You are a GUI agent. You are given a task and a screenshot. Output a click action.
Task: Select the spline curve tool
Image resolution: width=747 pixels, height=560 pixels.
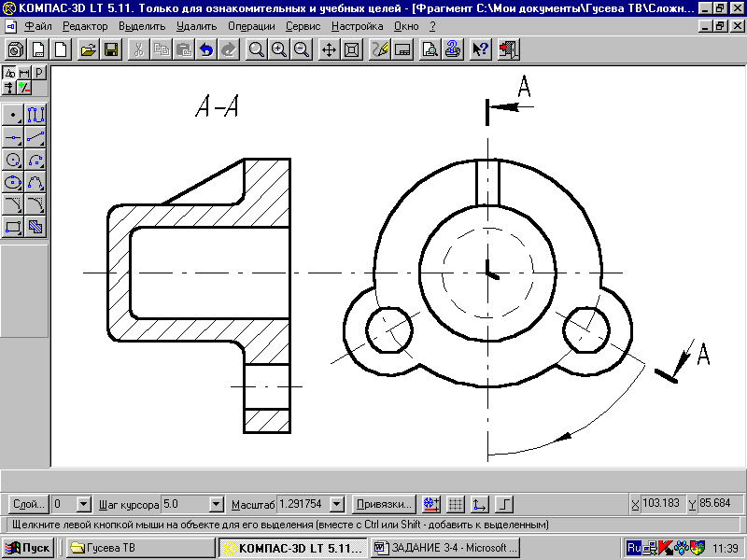(x=35, y=182)
